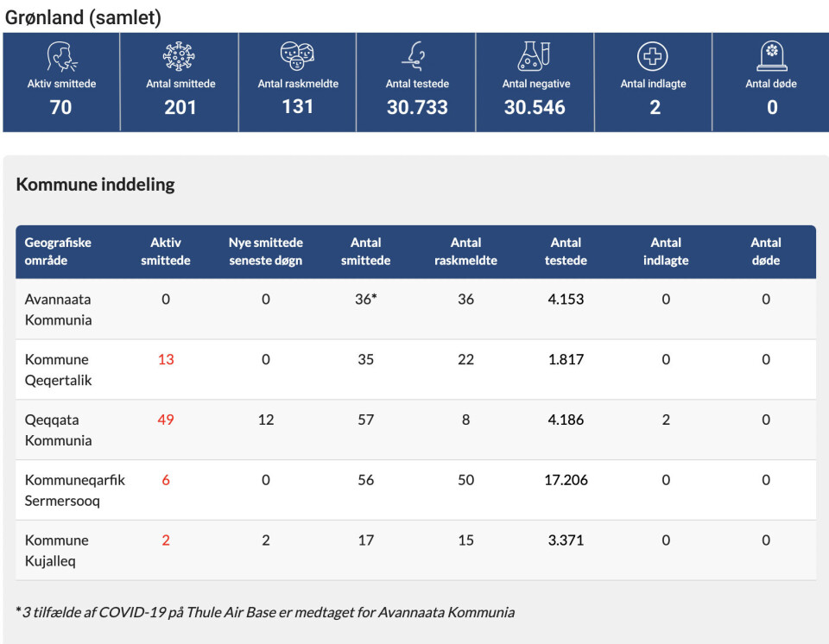829x644 pixels.
Task: Click the virus icon above Antal smittede
Action: coord(180,56)
